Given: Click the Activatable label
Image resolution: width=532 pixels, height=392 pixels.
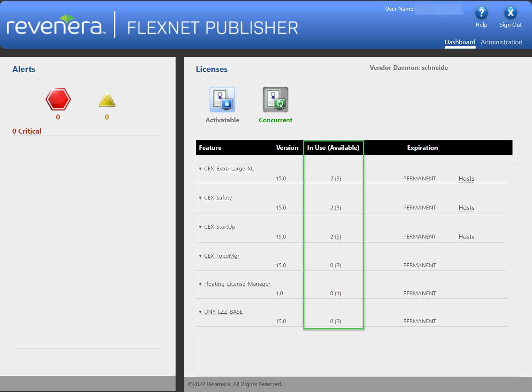Looking at the screenshot, I should (x=222, y=120).
